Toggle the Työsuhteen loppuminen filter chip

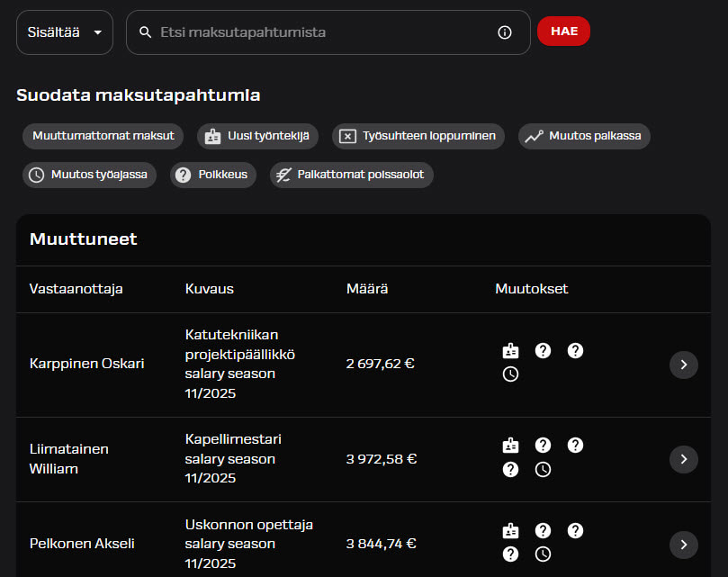point(418,136)
